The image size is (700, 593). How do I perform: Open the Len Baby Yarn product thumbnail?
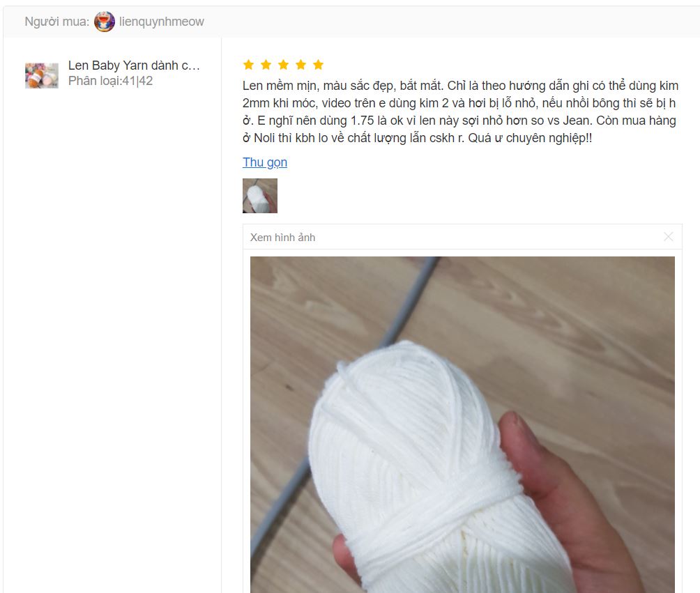42,75
